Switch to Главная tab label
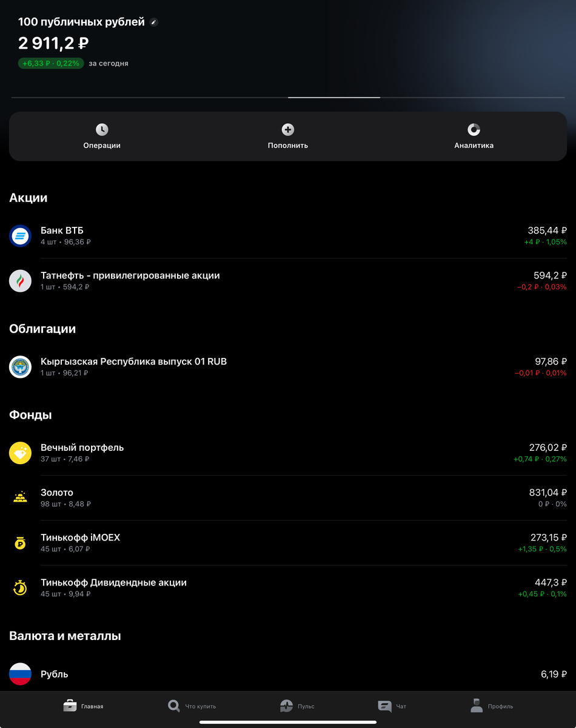576x728 pixels. point(92,706)
